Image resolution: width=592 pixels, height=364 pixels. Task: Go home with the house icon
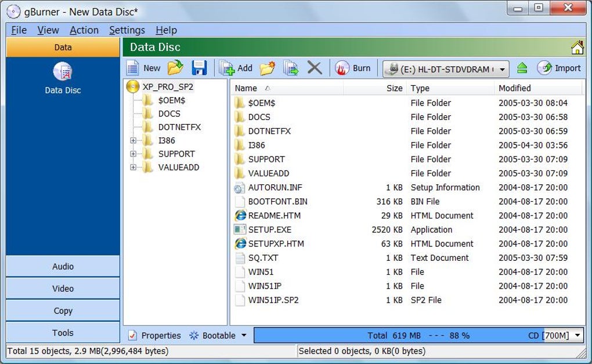[577, 48]
